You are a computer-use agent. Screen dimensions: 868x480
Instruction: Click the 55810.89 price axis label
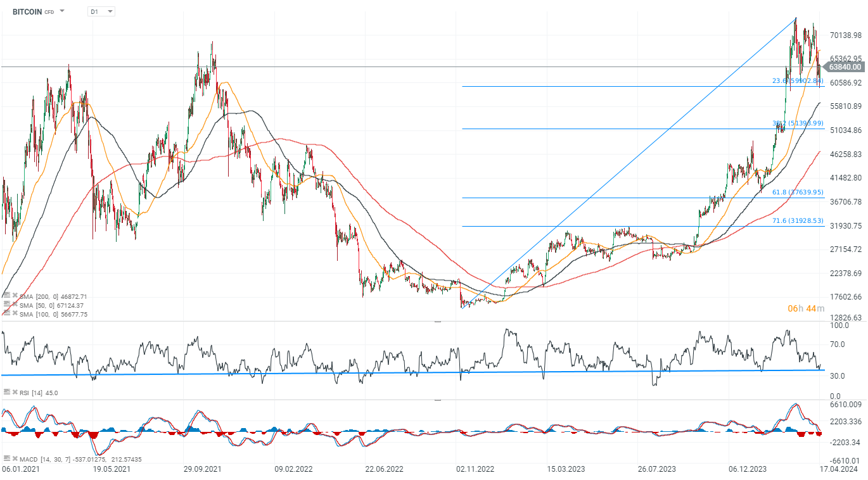click(845, 106)
